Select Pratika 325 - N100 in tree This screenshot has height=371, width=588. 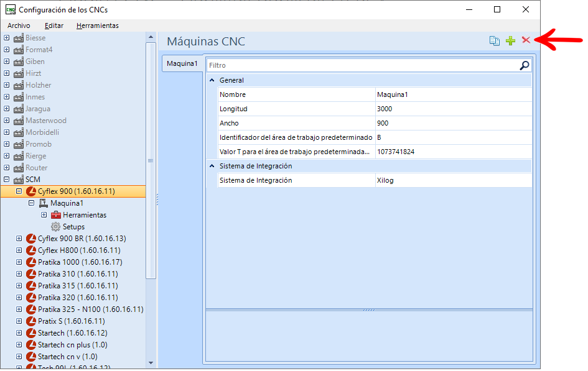click(x=91, y=309)
